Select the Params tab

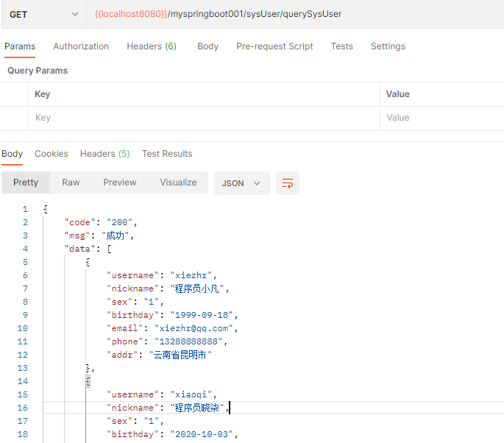[20, 46]
